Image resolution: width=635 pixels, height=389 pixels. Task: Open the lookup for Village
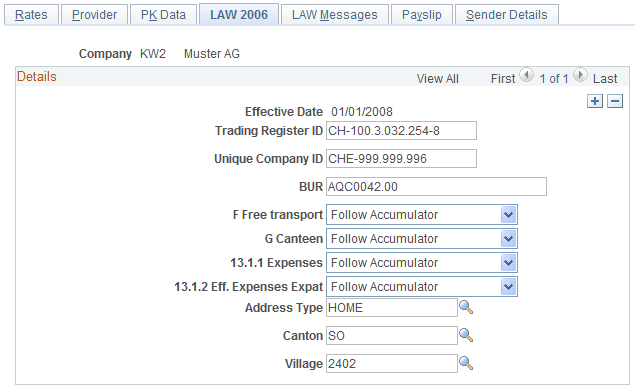466,363
